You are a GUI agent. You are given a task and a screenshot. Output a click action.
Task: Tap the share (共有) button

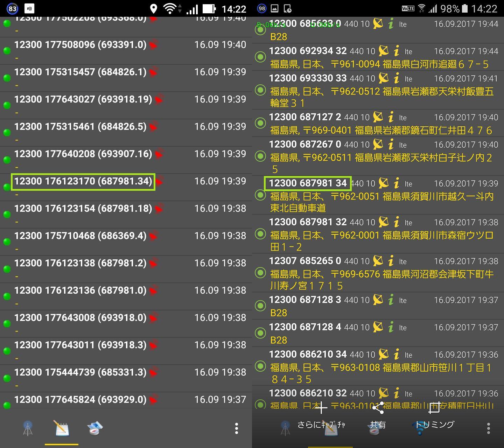[378, 416]
